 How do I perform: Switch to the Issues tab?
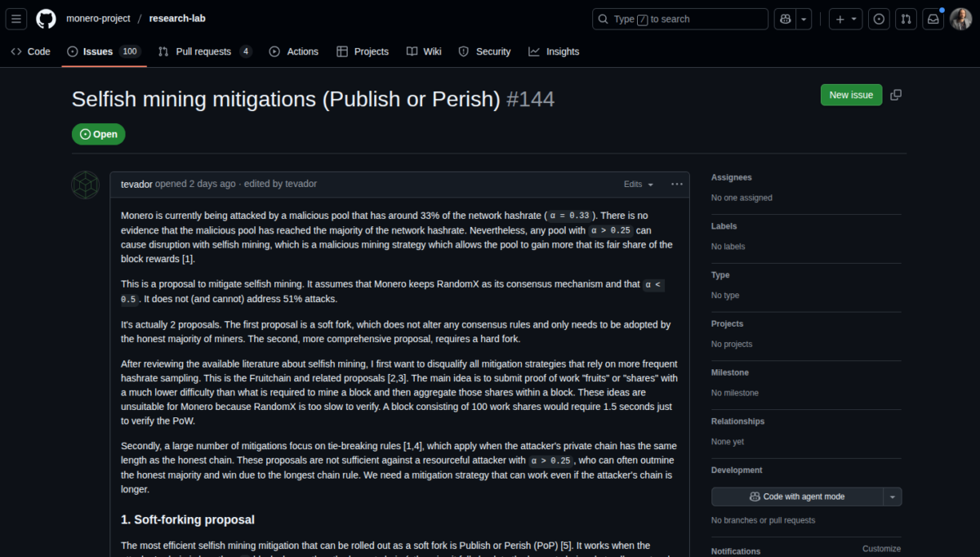104,51
